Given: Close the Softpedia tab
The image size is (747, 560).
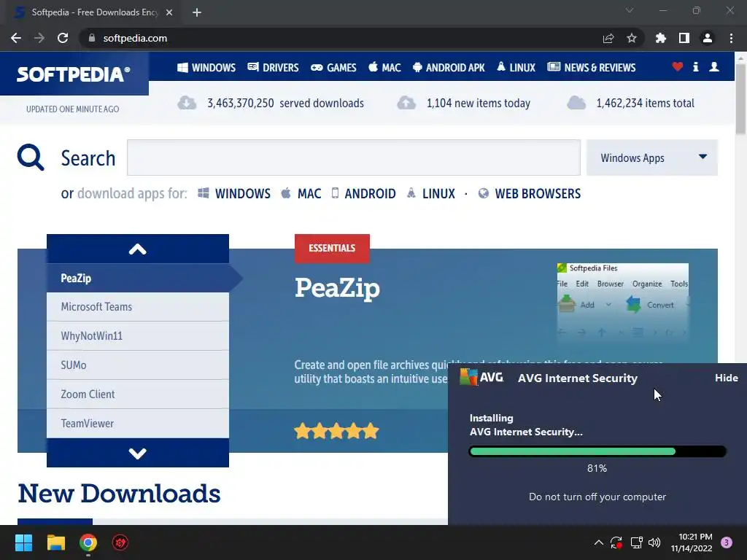Looking at the screenshot, I should pyautogui.click(x=169, y=12).
